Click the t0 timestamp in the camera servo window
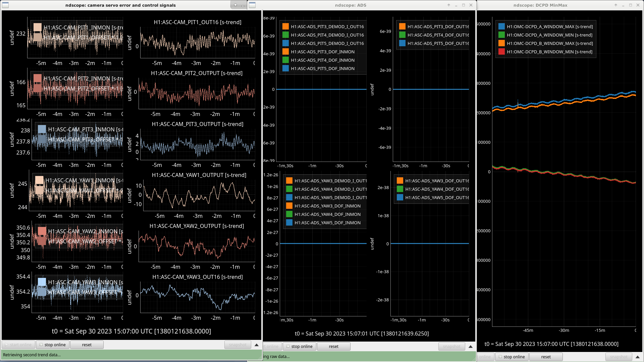 [131, 331]
